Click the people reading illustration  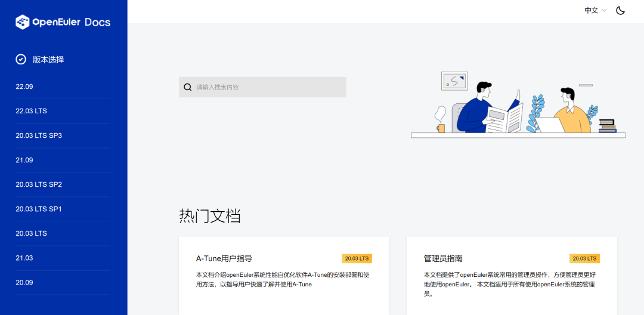point(518,105)
